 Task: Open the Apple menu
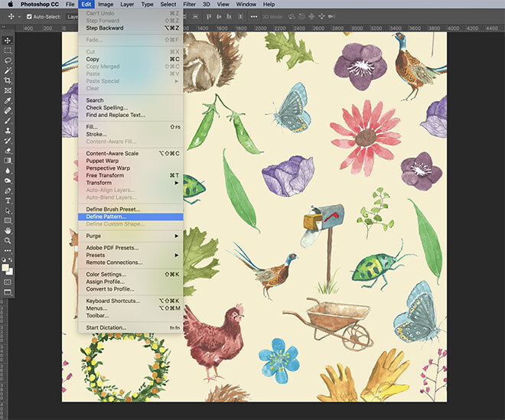[x=10, y=4]
